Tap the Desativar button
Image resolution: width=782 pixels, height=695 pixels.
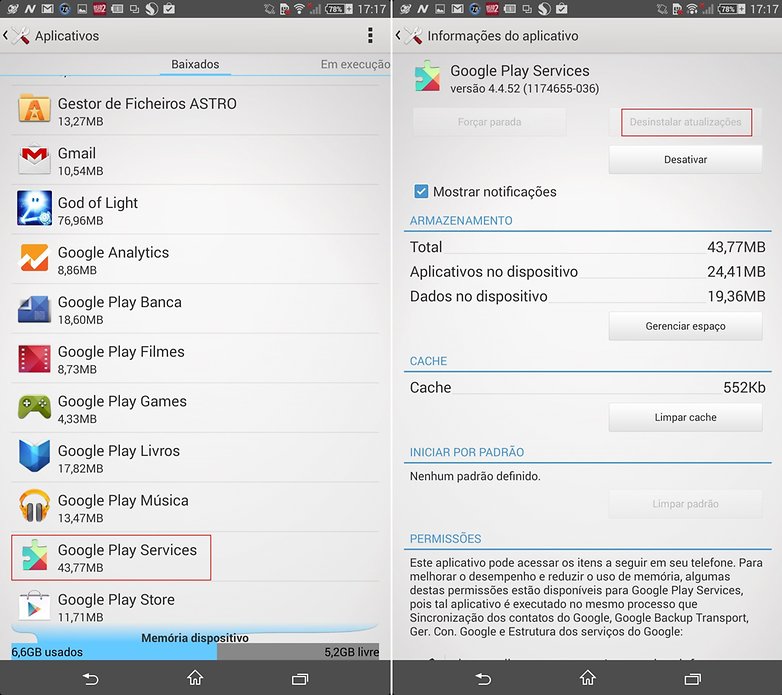[x=685, y=160]
